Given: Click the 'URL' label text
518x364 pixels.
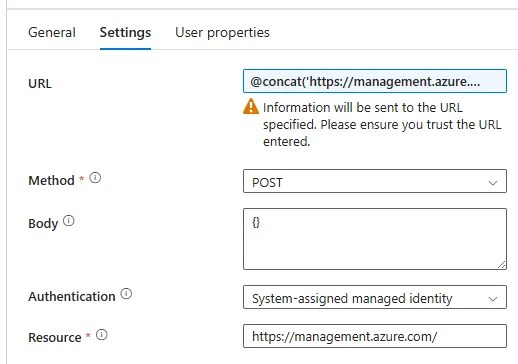Looking at the screenshot, I should 40,84.
